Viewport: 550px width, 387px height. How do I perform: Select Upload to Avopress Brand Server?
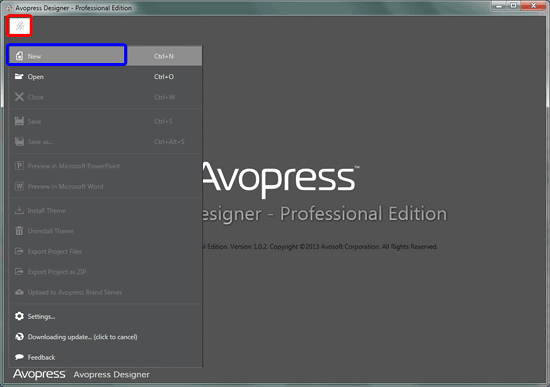105,292
